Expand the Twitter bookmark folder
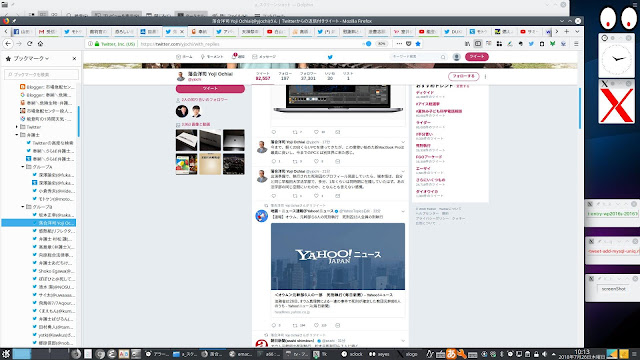Image resolution: width=640 pixels, height=360 pixels. click(17, 127)
